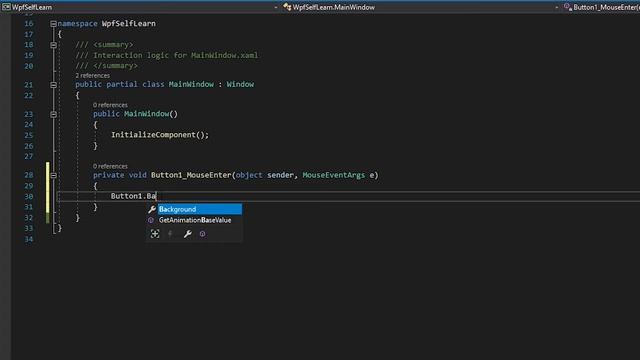Click the method icon beside Button1_MouseEnter dropdown
This screenshot has width=640, height=360.
point(568,7)
